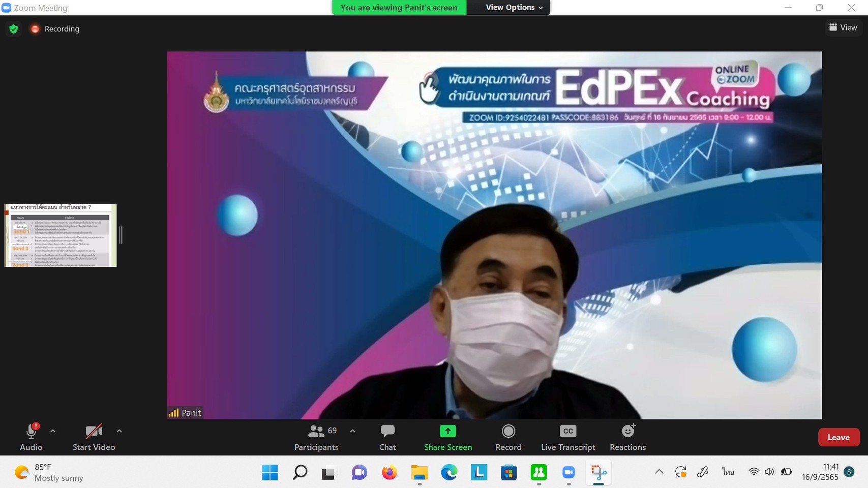
Task: Leave the meeting with the red Leave button
Action: click(x=839, y=437)
